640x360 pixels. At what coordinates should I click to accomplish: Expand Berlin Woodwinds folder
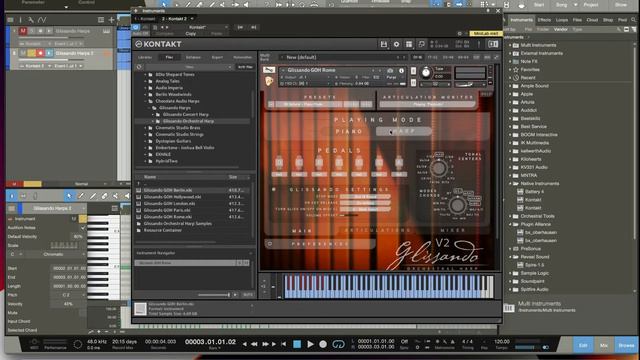(x=146, y=94)
